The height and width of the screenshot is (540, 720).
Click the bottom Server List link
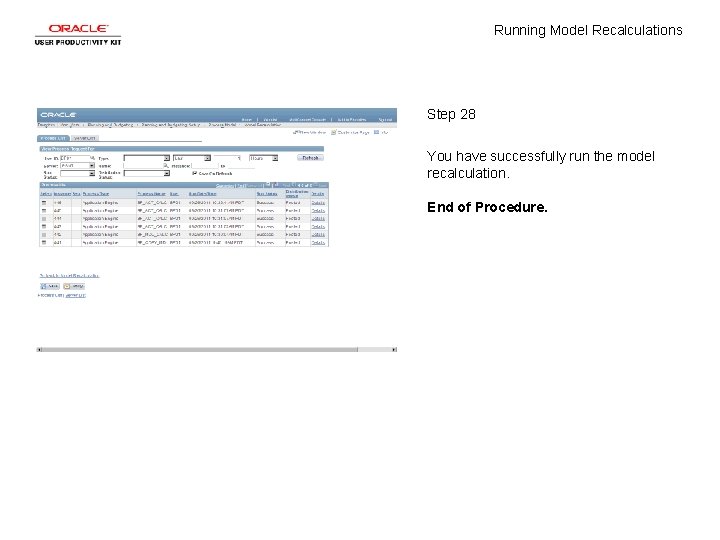coord(76,295)
